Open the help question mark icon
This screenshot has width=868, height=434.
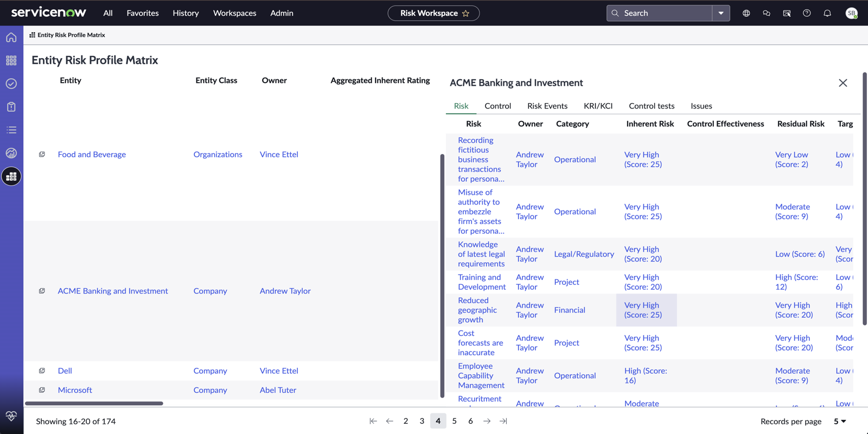[x=807, y=13]
